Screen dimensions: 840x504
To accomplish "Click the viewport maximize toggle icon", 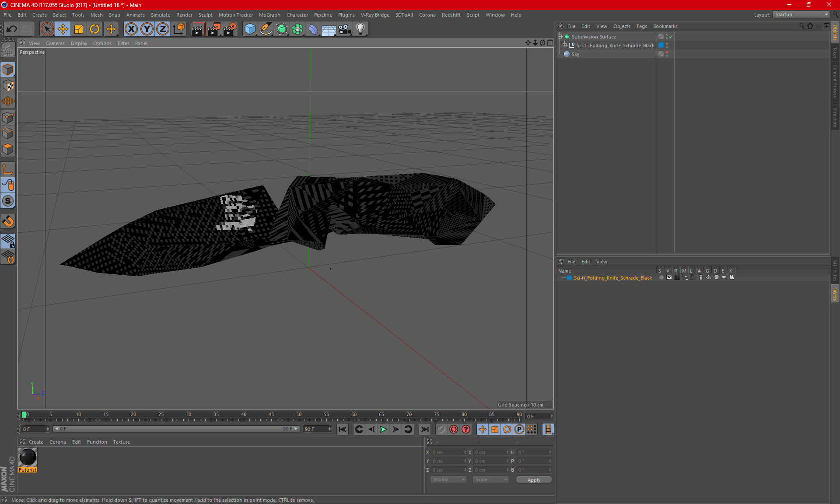I will tap(550, 43).
